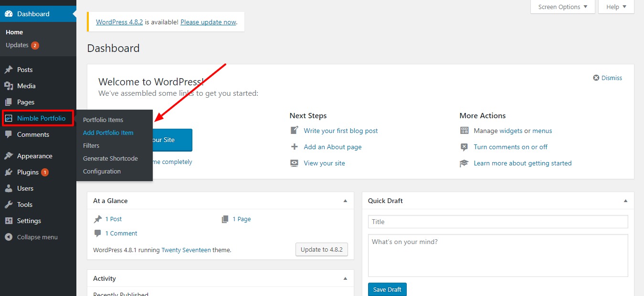This screenshot has height=296, width=644.
Task: Click the Write your first blog post link
Action: tap(341, 131)
